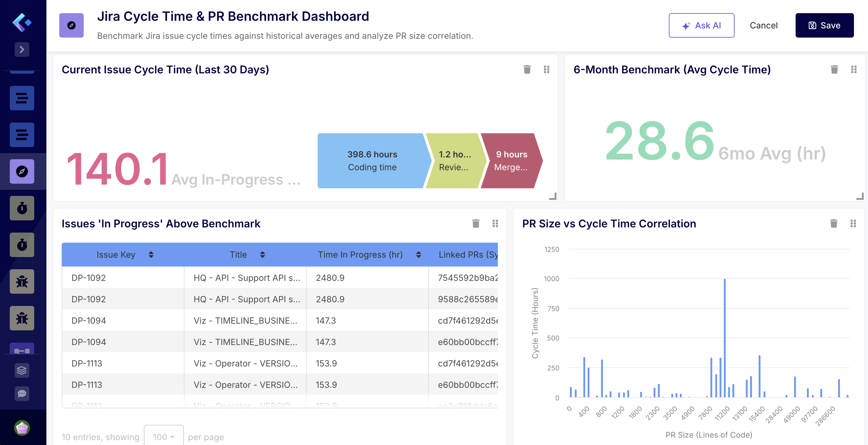
Task: Delete the Current Issue Cycle Time widget
Action: coord(527,69)
